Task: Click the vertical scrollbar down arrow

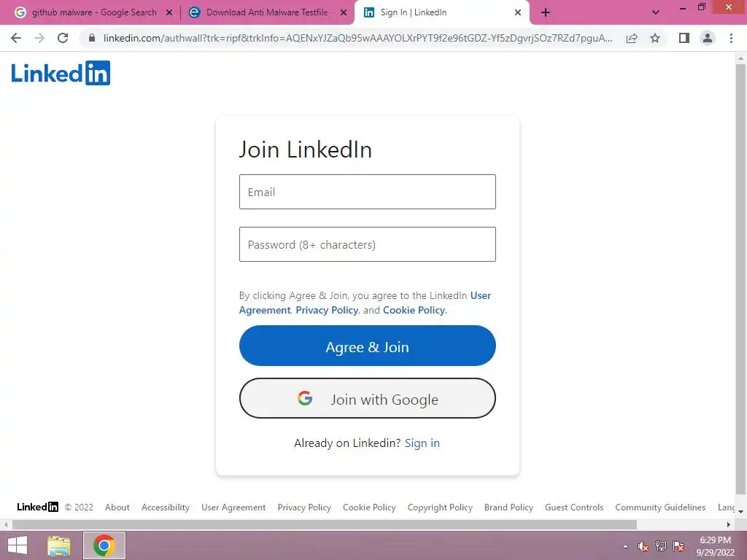Action: coord(740,511)
